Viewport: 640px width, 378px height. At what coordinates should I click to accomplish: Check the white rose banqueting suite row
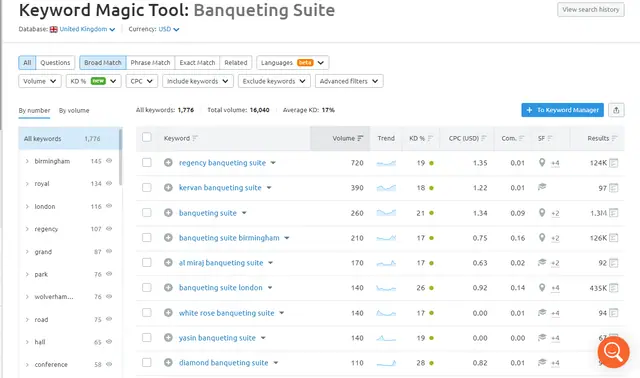(147, 313)
